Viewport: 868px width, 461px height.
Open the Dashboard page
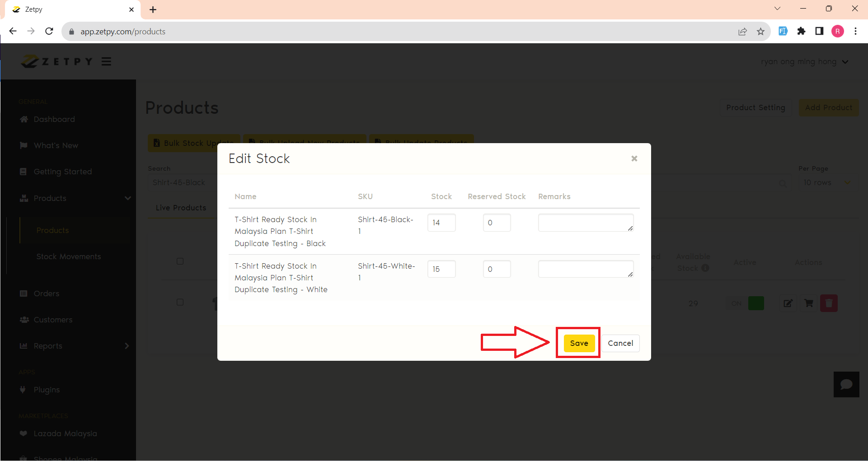coord(54,119)
